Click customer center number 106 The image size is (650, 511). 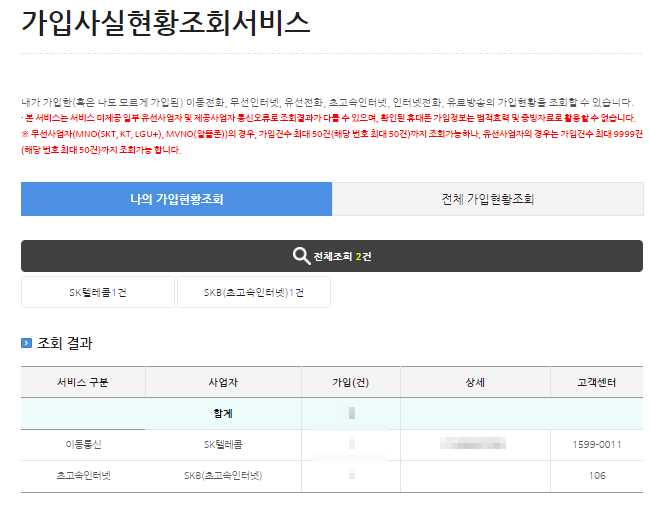(x=597, y=476)
